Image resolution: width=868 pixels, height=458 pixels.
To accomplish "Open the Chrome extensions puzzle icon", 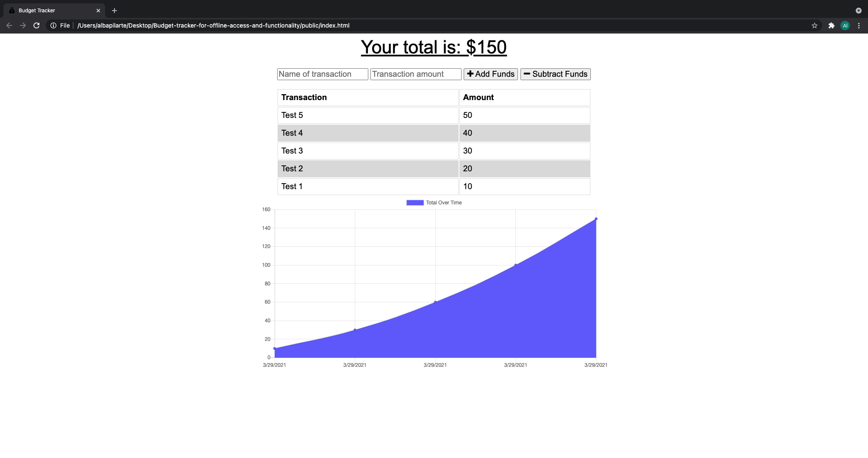I will click(831, 25).
